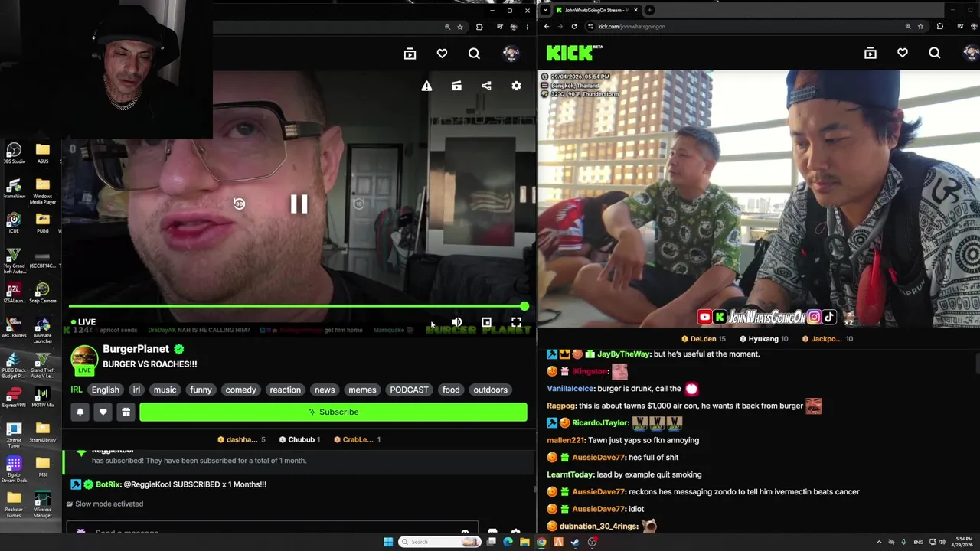This screenshot has height=551, width=980.
Task: Bookmark page with star in left browser
Action: point(460,27)
